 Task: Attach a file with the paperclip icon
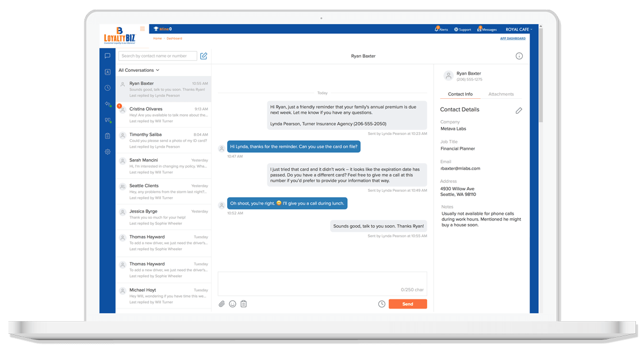(222, 304)
